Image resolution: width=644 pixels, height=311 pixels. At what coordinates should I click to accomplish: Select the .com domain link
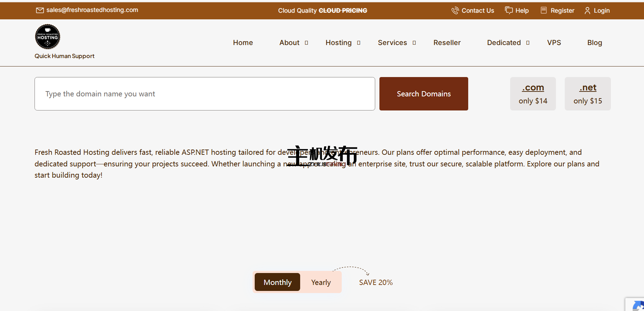[533, 88]
